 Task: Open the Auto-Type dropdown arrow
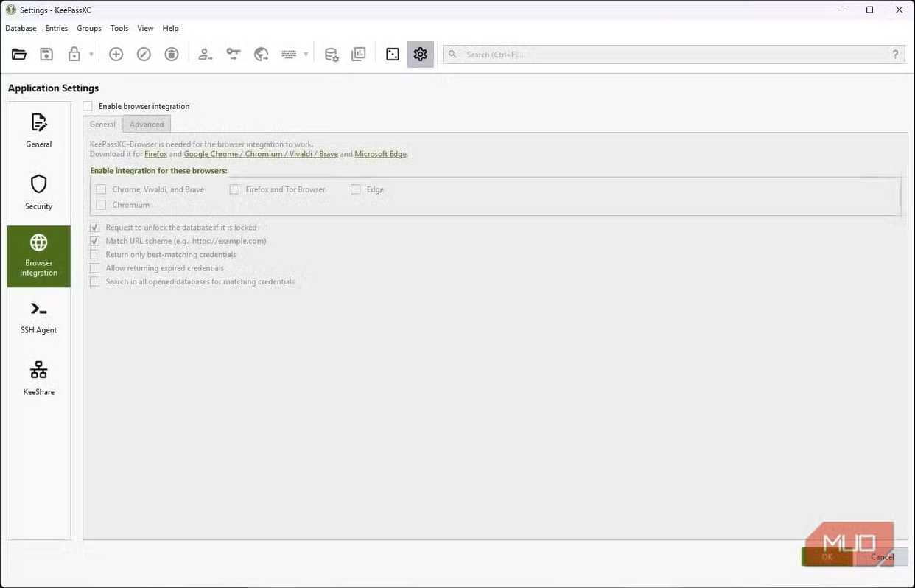point(306,55)
